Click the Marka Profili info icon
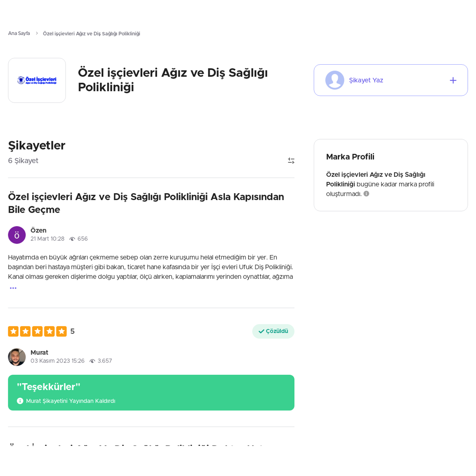 (367, 194)
